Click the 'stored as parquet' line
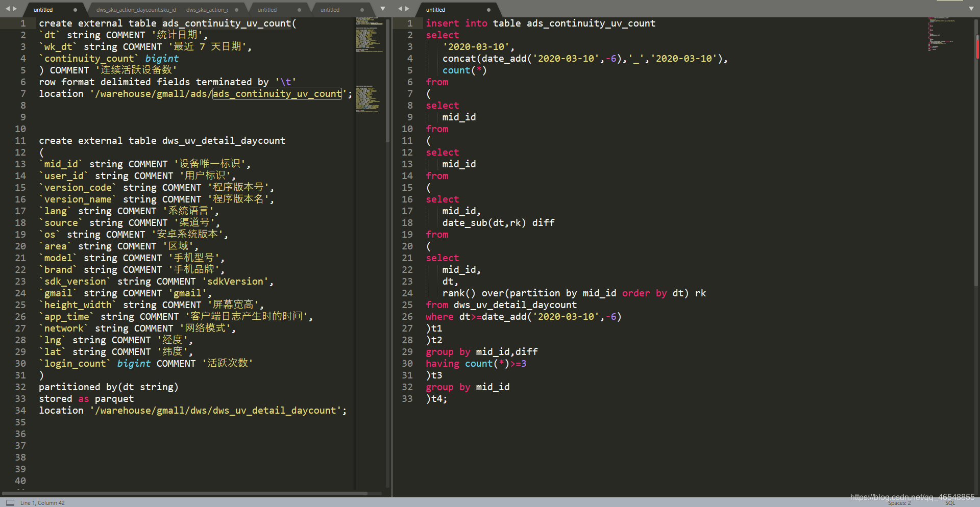 (x=86, y=399)
